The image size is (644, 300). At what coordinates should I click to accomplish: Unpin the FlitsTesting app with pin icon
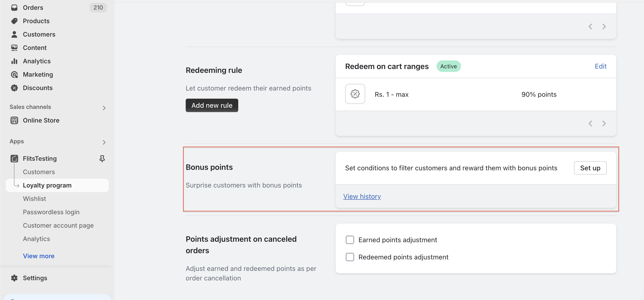tap(102, 159)
